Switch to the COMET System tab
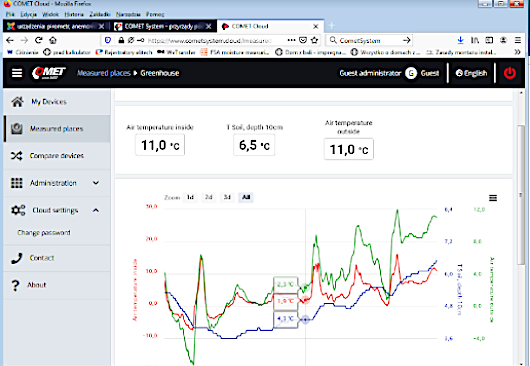Image resolution: width=530 pixels, height=366 pixels. 163,26
